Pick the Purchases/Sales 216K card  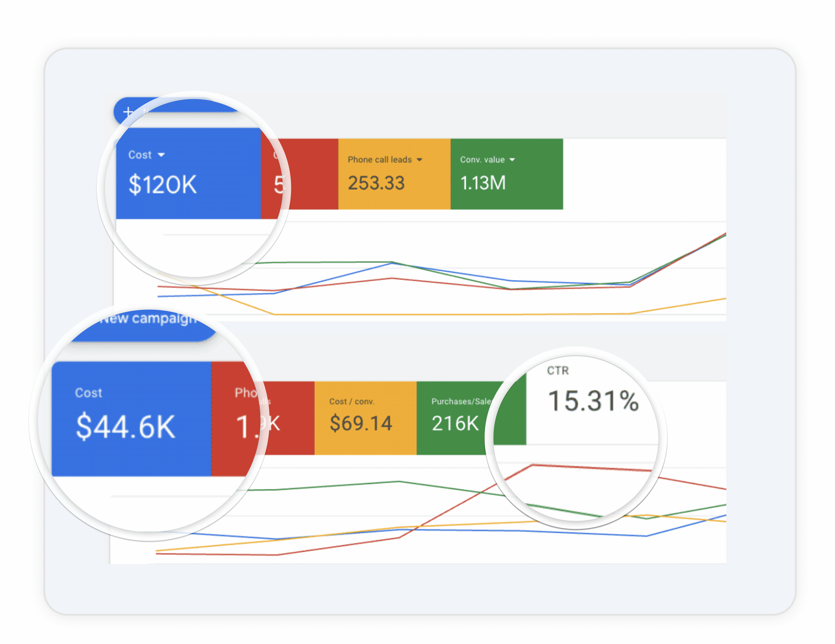coord(459,418)
